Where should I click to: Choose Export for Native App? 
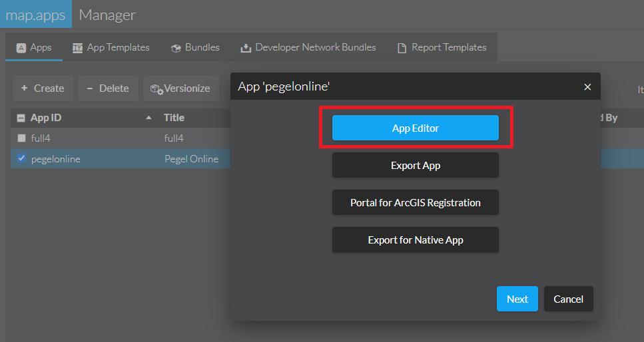click(x=415, y=240)
